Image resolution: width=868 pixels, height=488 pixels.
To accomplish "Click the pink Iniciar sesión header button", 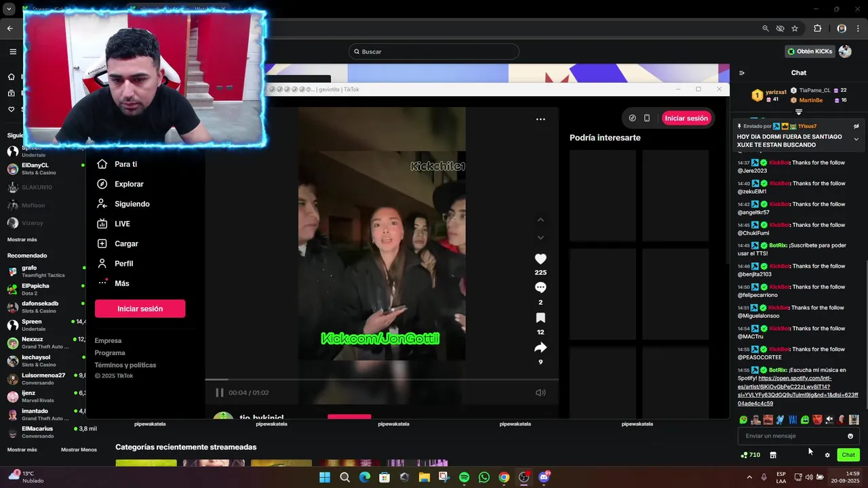I will (686, 118).
